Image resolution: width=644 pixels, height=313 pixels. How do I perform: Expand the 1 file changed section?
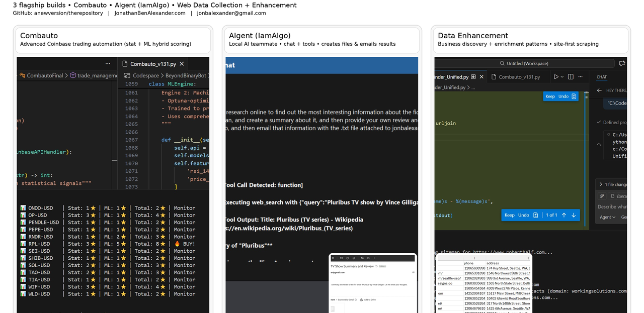point(601,184)
